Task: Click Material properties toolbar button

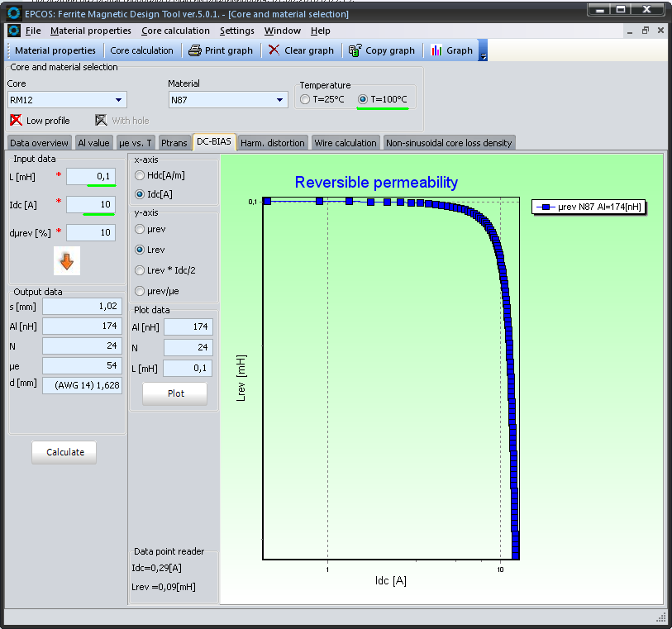Action: point(55,50)
